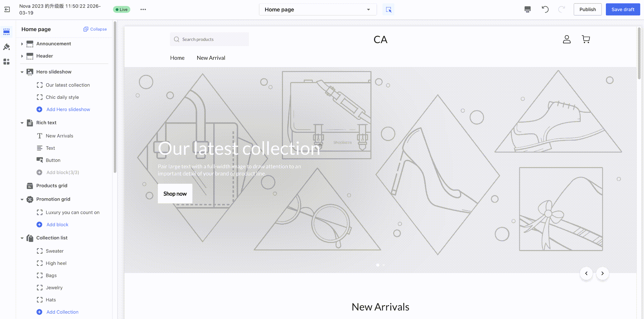Click Add Hero slideshow link
644x319 pixels.
tap(68, 109)
